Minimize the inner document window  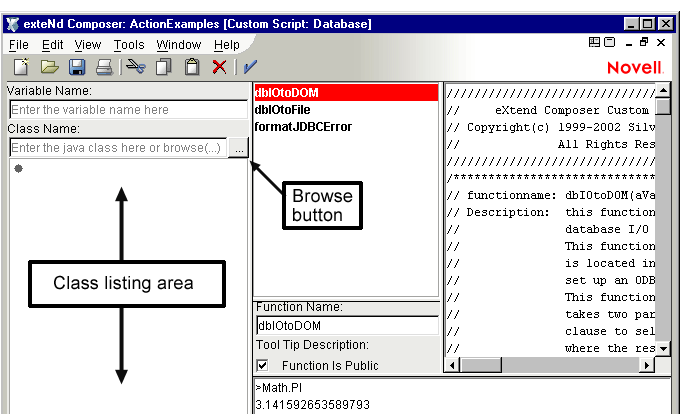[x=629, y=43]
